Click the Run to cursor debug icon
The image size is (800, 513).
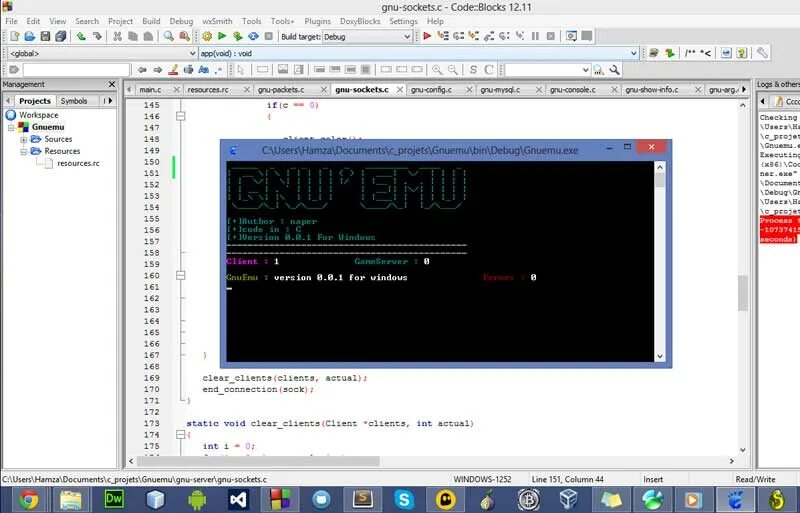point(443,36)
